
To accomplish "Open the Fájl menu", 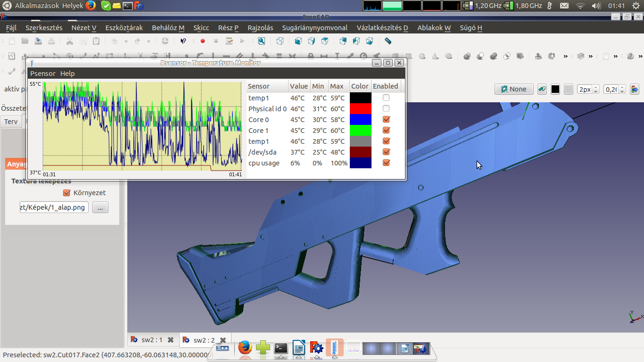I will pyautogui.click(x=11, y=28).
